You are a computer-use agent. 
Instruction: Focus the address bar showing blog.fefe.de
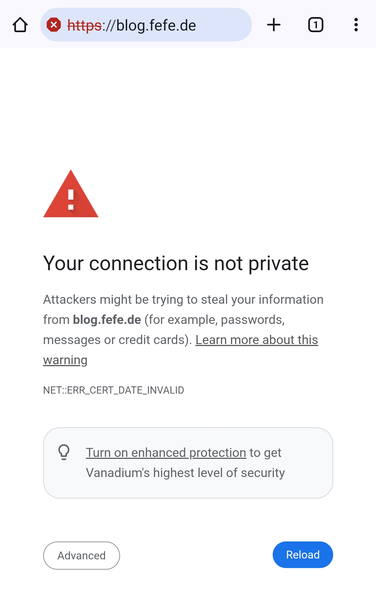pos(146,25)
